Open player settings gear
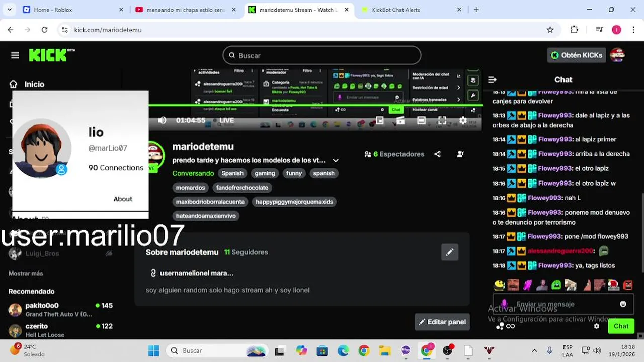The height and width of the screenshot is (362, 644). click(463, 120)
